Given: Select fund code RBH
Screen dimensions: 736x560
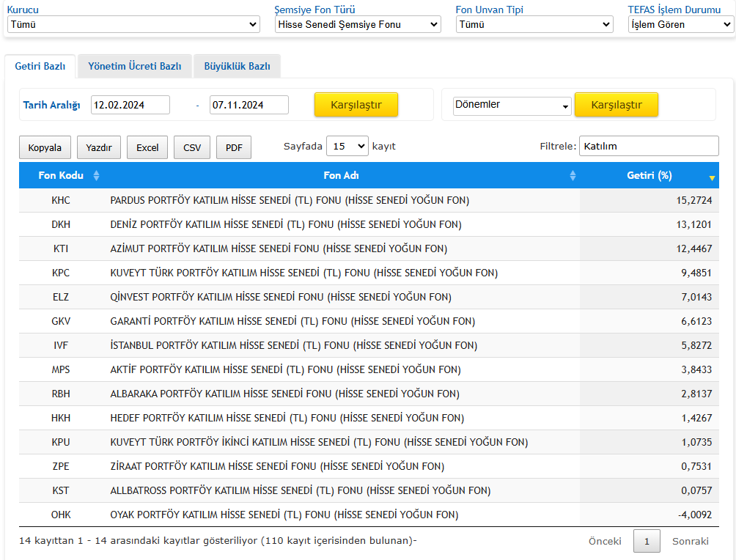Looking at the screenshot, I should coord(61,394).
